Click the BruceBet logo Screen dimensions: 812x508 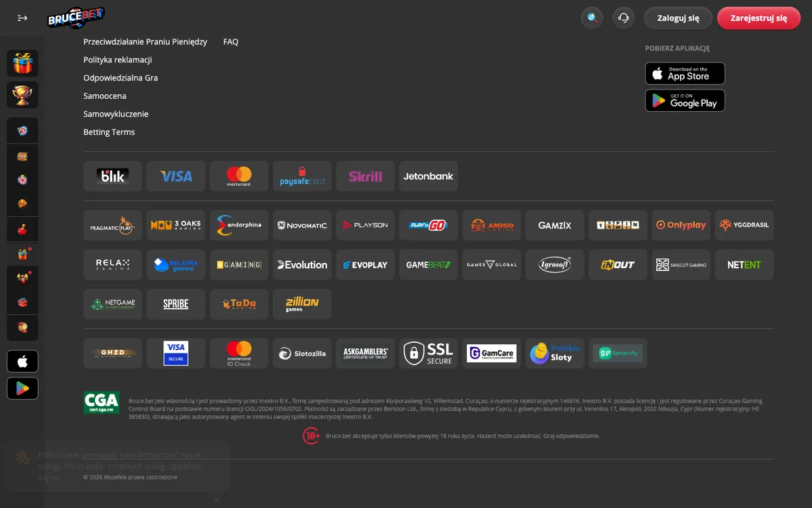point(76,18)
